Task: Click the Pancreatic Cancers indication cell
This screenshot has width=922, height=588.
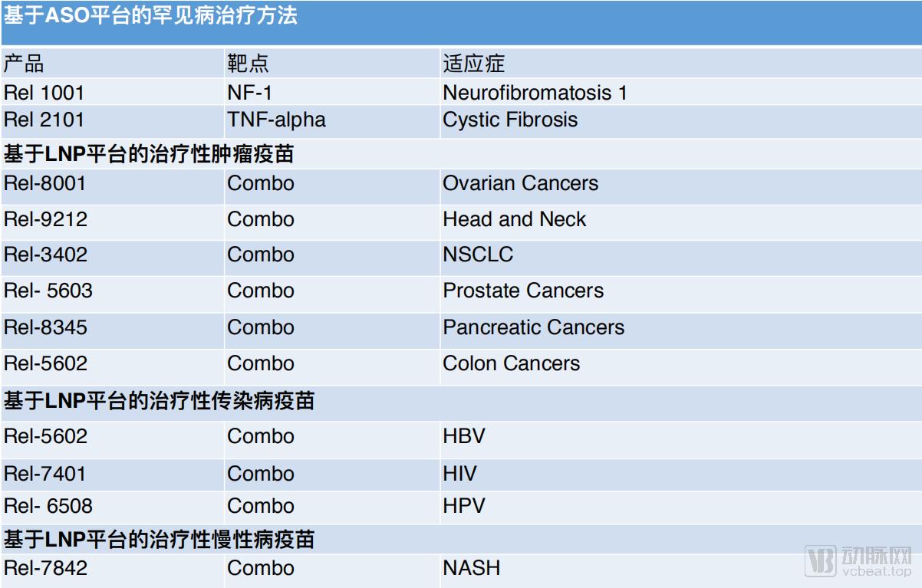Action: [x=533, y=327]
